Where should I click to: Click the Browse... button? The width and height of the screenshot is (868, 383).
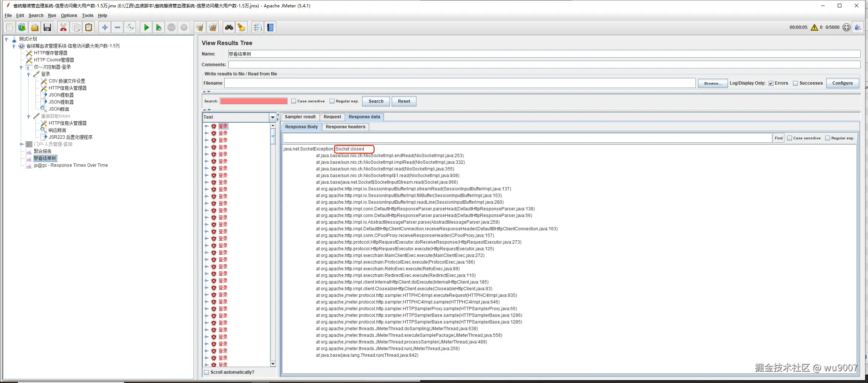click(713, 84)
